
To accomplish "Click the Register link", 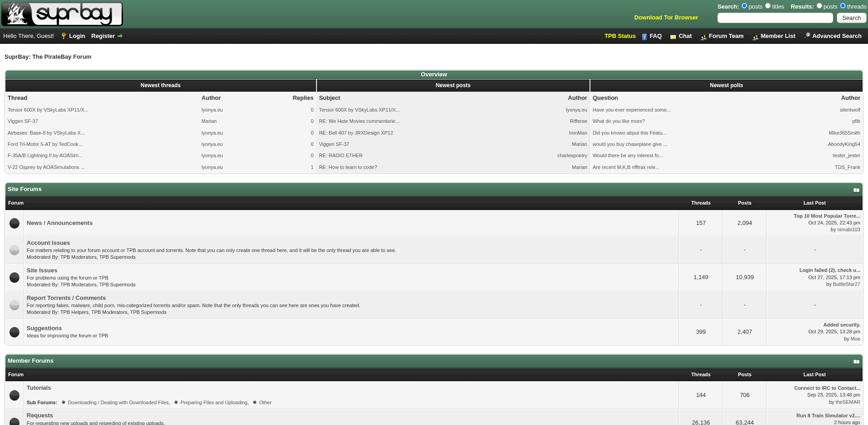I will pyautogui.click(x=103, y=36).
